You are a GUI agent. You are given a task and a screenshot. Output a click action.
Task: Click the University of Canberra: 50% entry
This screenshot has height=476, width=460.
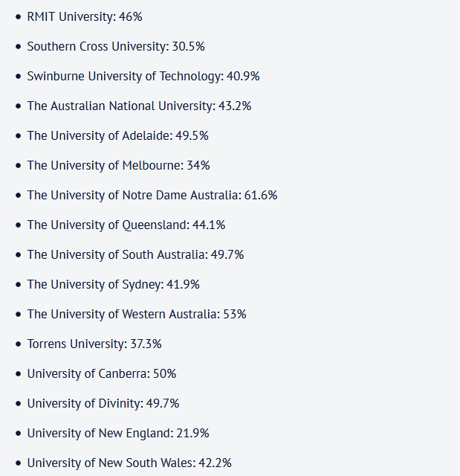pos(102,373)
